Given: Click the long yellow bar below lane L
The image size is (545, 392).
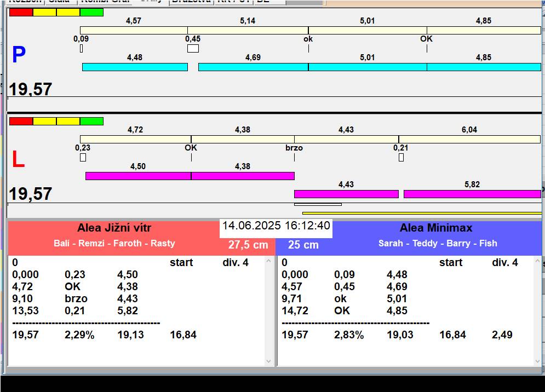Looking at the screenshot, I should tap(422, 213).
